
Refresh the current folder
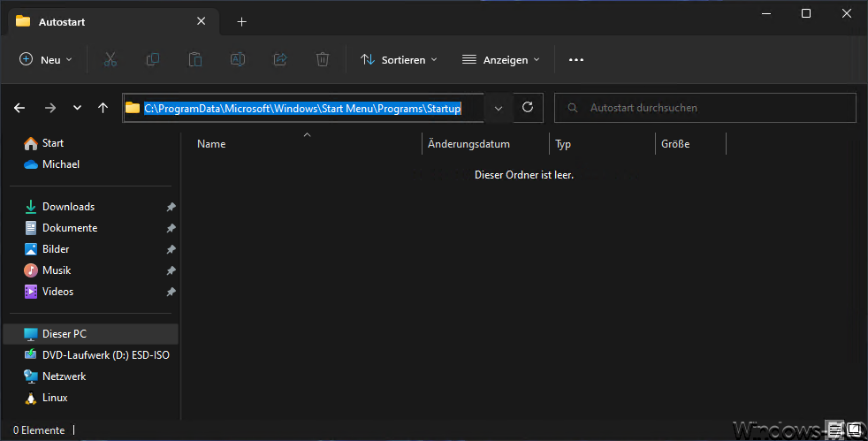[528, 107]
